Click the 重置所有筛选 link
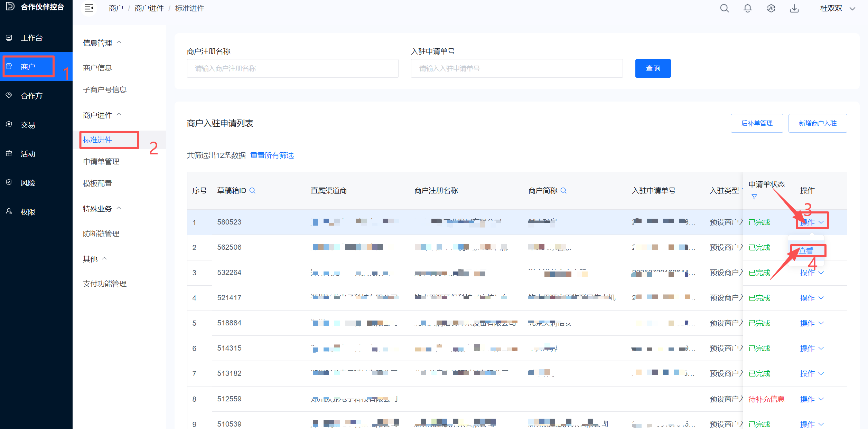 click(x=272, y=155)
